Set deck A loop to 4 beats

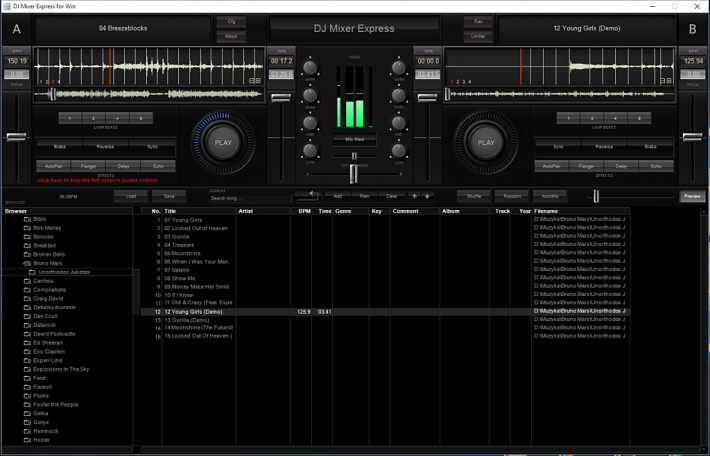(x=117, y=118)
